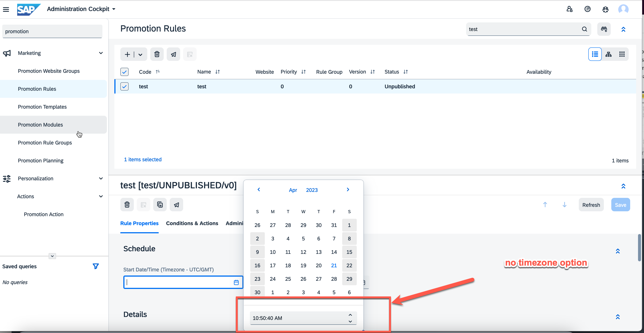This screenshot has width=644, height=333.
Task: Sort by Status column
Action: tap(406, 72)
